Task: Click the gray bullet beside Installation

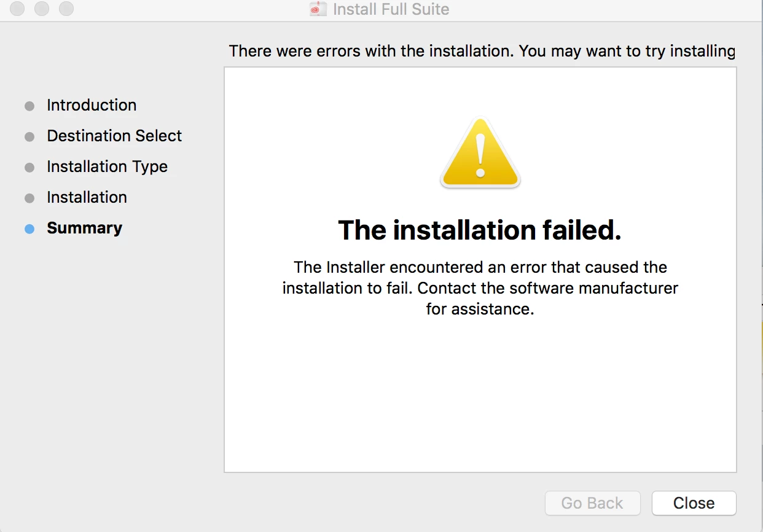Action: (29, 198)
